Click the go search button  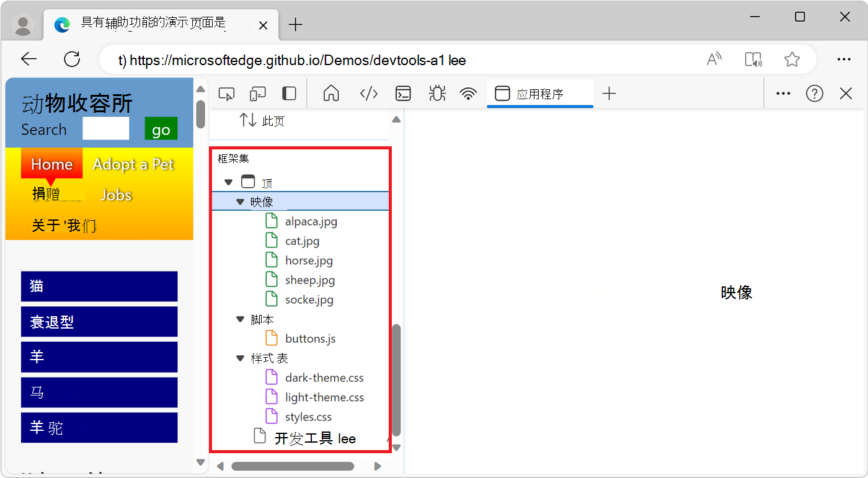pos(161,129)
